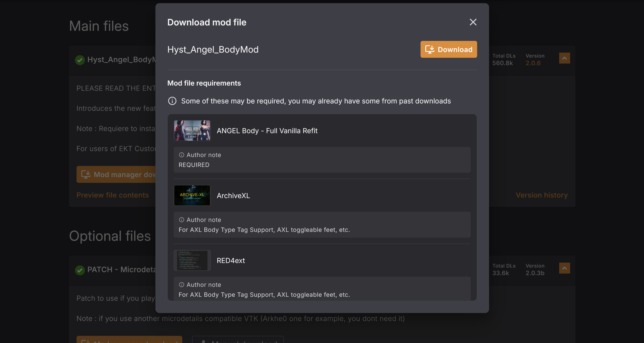Open the ArchiveXL requirement link

pyautogui.click(x=233, y=196)
